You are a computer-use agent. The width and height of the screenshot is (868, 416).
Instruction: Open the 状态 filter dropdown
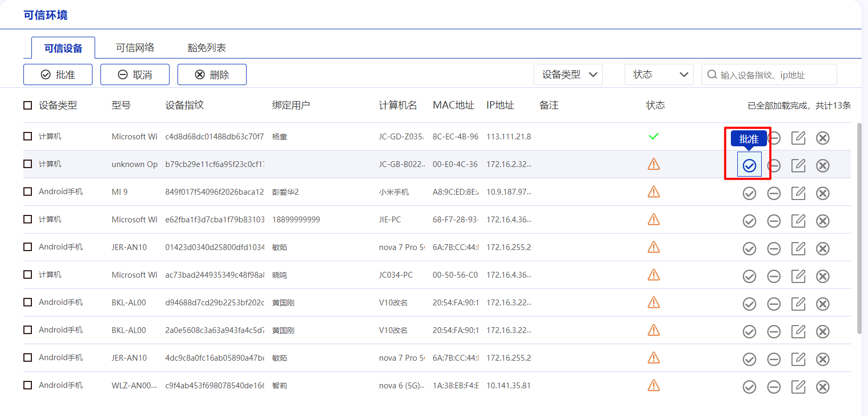pos(659,74)
